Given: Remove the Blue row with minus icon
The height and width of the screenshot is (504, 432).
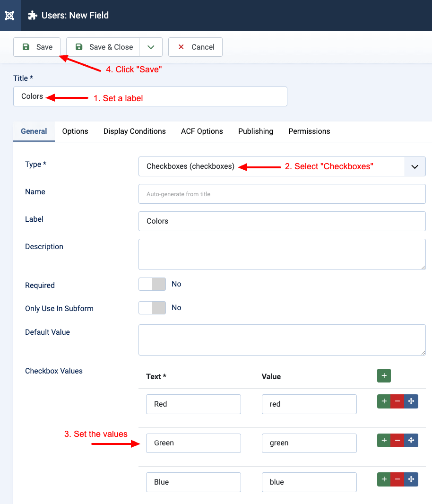Looking at the screenshot, I should tap(397, 479).
